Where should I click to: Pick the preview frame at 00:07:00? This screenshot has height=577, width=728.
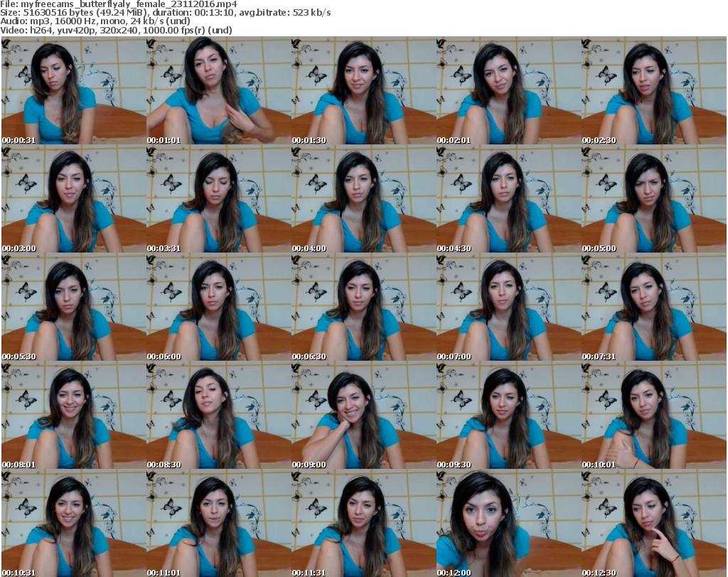point(509,307)
